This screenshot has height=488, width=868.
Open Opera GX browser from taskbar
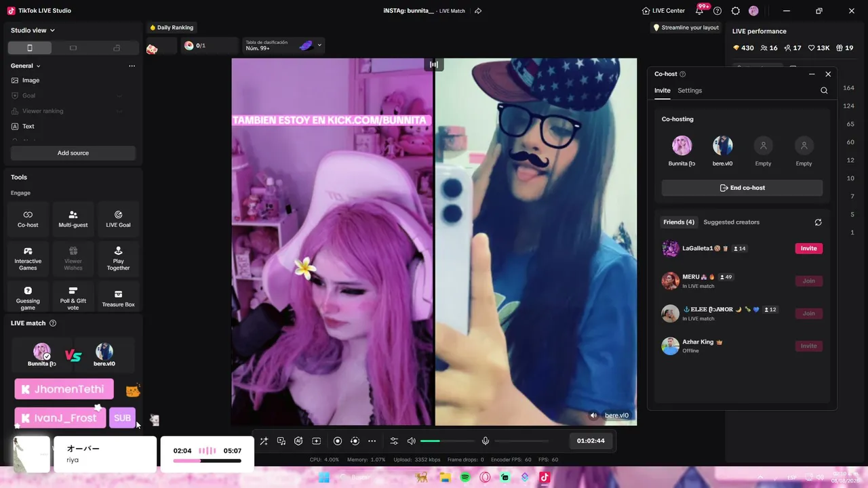pos(485,477)
